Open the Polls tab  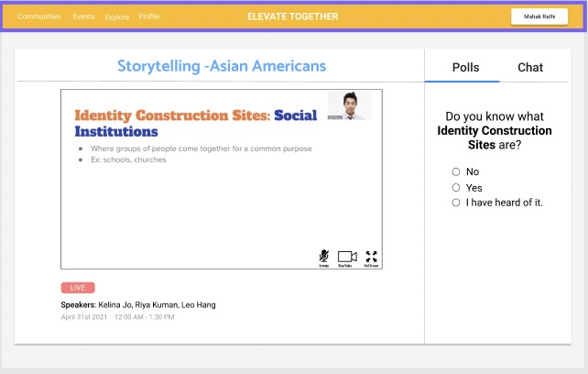pyautogui.click(x=465, y=67)
